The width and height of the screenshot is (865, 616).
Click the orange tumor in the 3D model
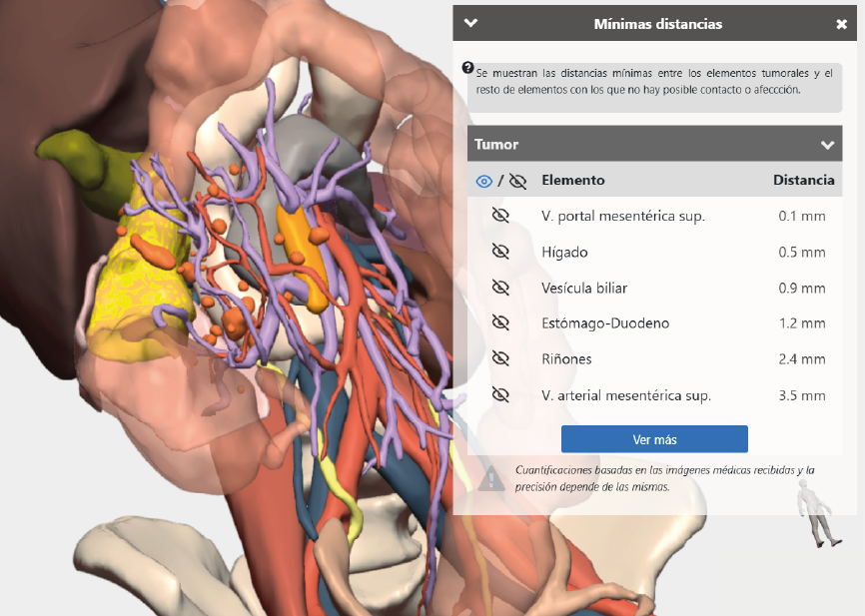303,258
